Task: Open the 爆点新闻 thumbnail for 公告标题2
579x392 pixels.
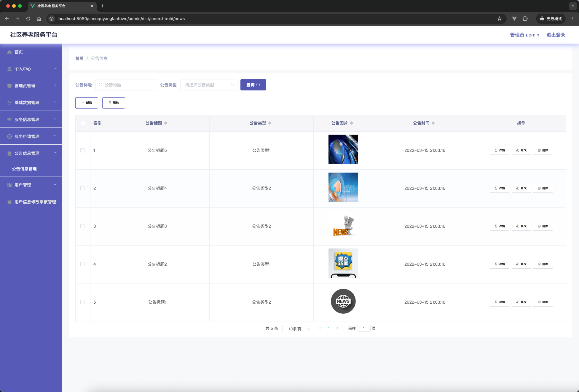Action: [x=343, y=263]
